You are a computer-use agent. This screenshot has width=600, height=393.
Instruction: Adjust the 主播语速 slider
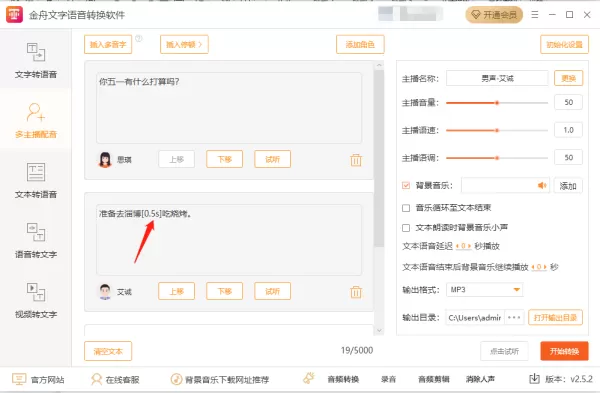click(x=497, y=130)
